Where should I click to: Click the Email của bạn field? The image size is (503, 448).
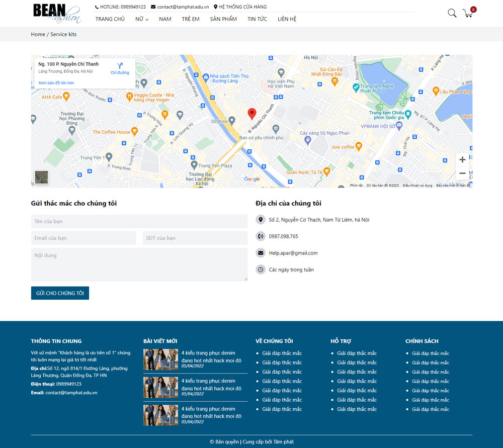pyautogui.click(x=83, y=238)
